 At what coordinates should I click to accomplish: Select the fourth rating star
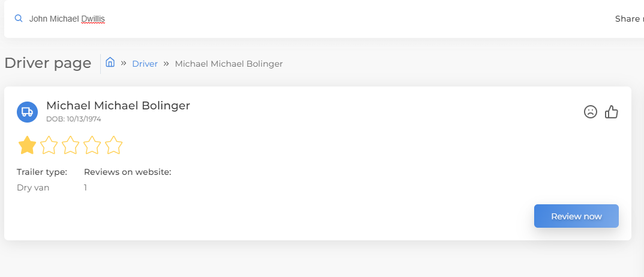[92, 145]
